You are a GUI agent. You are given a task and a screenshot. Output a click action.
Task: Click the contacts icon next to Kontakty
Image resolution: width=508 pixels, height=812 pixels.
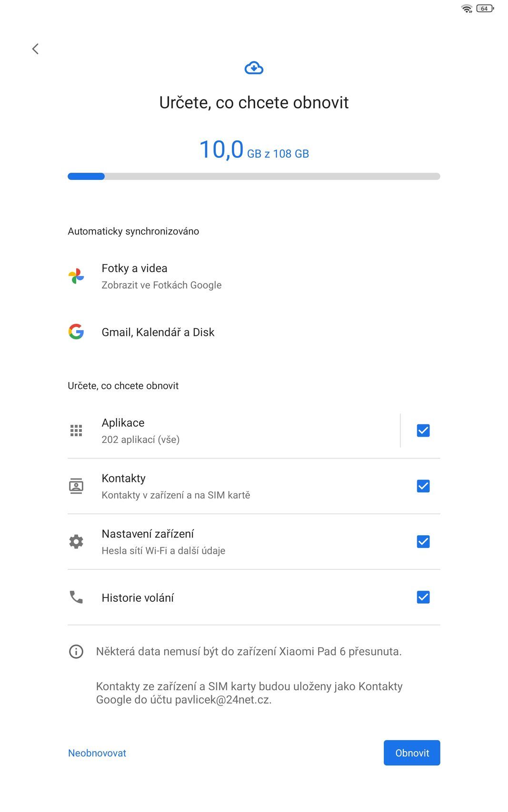77,486
